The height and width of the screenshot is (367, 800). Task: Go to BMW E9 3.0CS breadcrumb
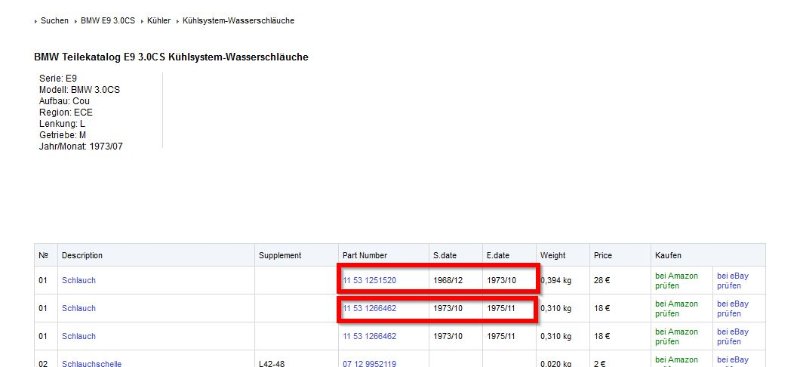coord(108,21)
